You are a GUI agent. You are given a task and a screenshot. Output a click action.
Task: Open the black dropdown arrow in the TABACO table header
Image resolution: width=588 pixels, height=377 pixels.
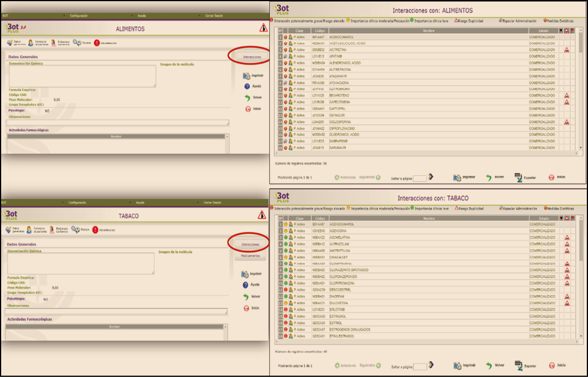pos(560,218)
